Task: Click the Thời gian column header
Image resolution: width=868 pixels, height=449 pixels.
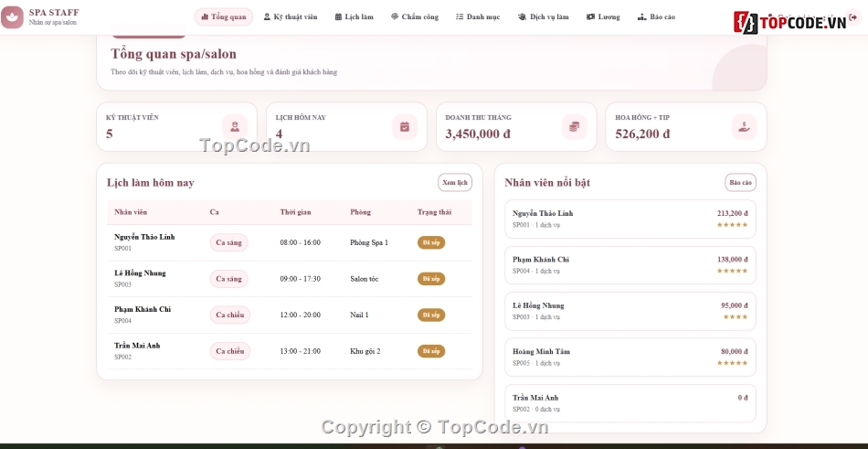Action: point(296,212)
